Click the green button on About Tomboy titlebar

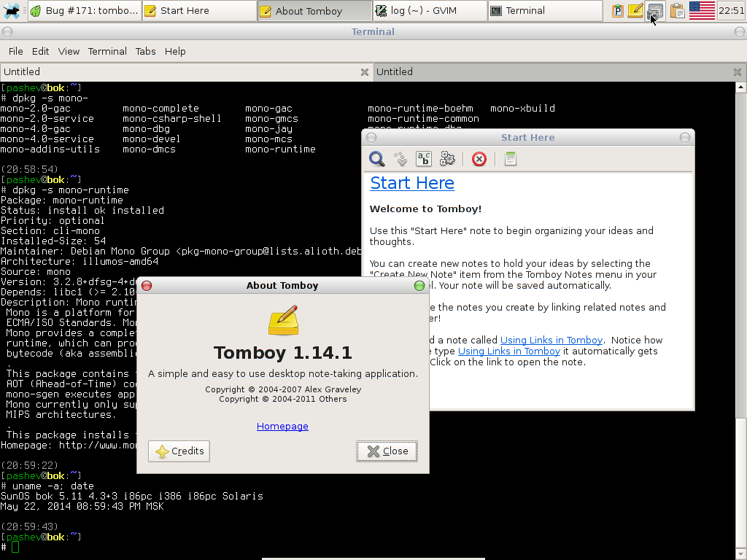click(419, 286)
